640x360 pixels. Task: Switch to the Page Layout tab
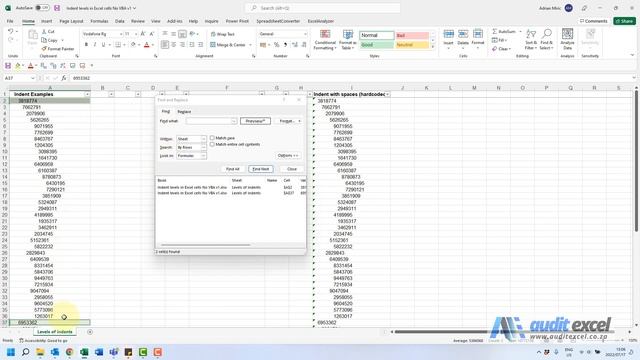(71, 21)
